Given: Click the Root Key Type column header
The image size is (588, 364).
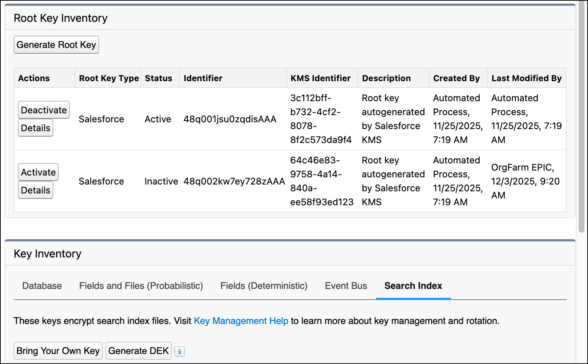Looking at the screenshot, I should point(108,78).
